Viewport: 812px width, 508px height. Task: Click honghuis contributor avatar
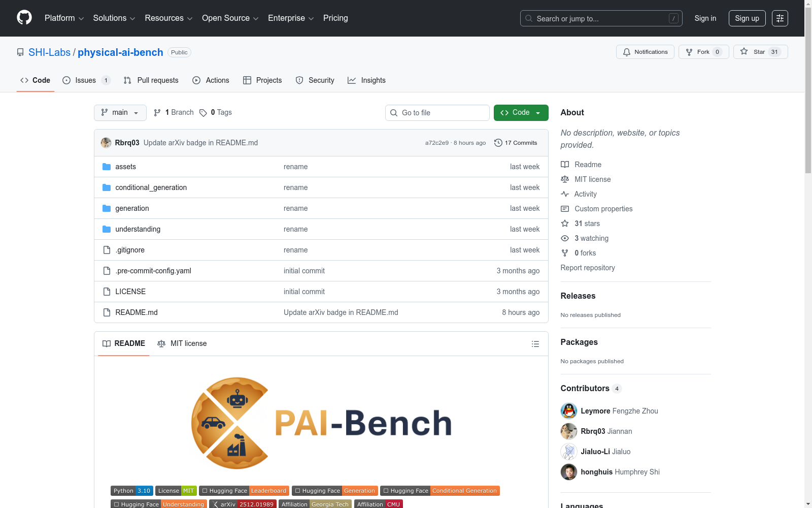pos(569,472)
